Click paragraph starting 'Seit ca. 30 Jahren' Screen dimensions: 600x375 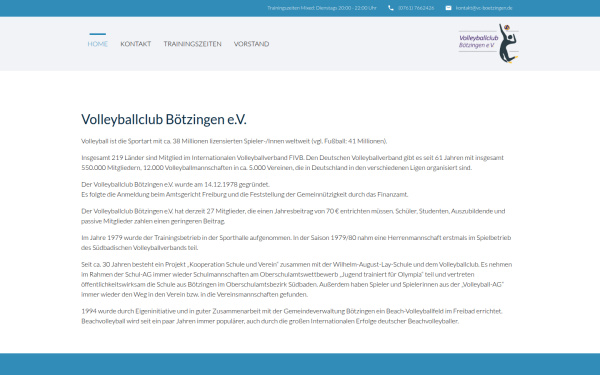pos(297,279)
